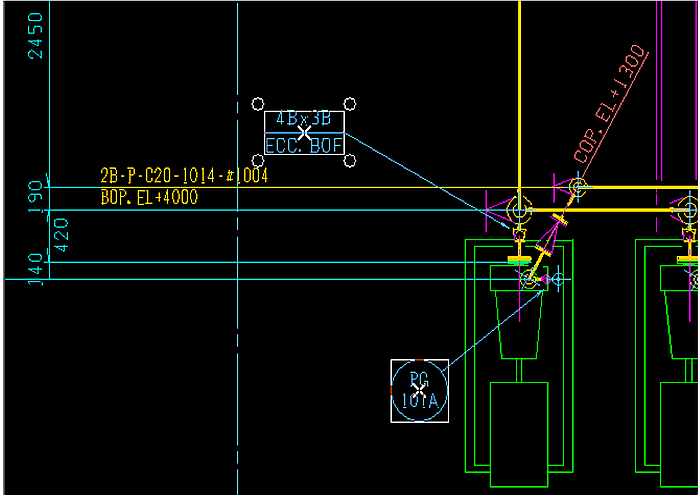This screenshot has height=495, width=700.
Task: Click the bottom-right grip of 4Bx3B label
Action: point(350,160)
